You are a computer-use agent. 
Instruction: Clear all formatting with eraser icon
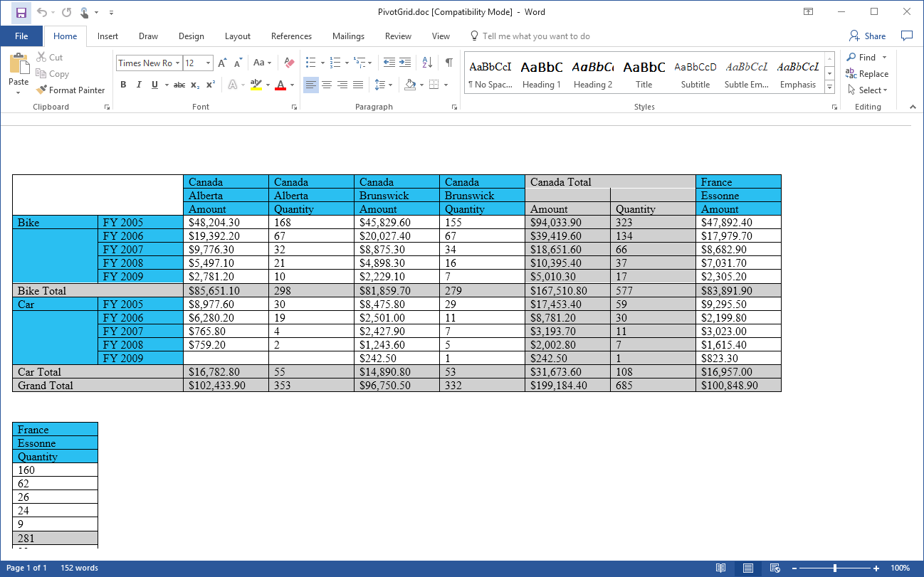click(288, 63)
